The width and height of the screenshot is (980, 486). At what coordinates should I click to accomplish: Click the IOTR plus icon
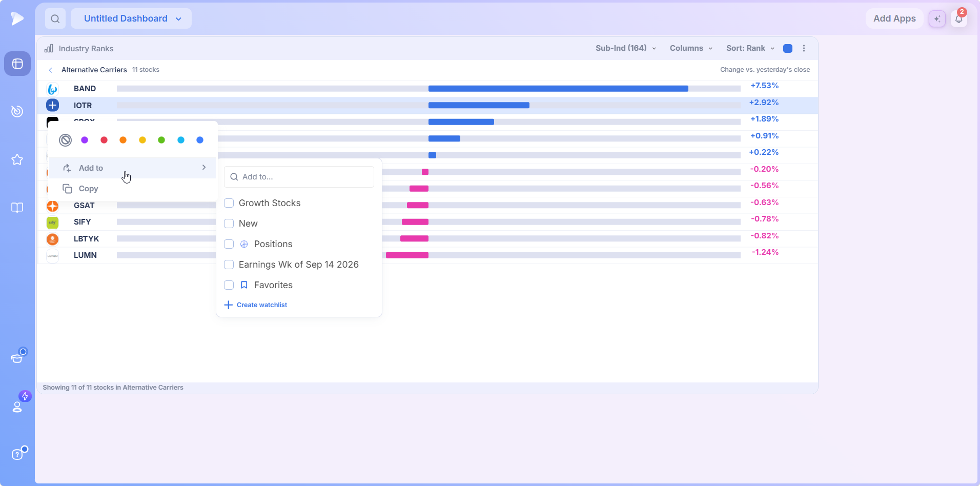click(x=52, y=105)
